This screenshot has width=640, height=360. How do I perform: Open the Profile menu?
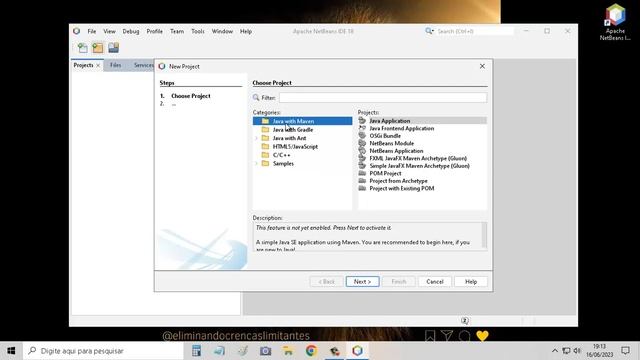155,31
